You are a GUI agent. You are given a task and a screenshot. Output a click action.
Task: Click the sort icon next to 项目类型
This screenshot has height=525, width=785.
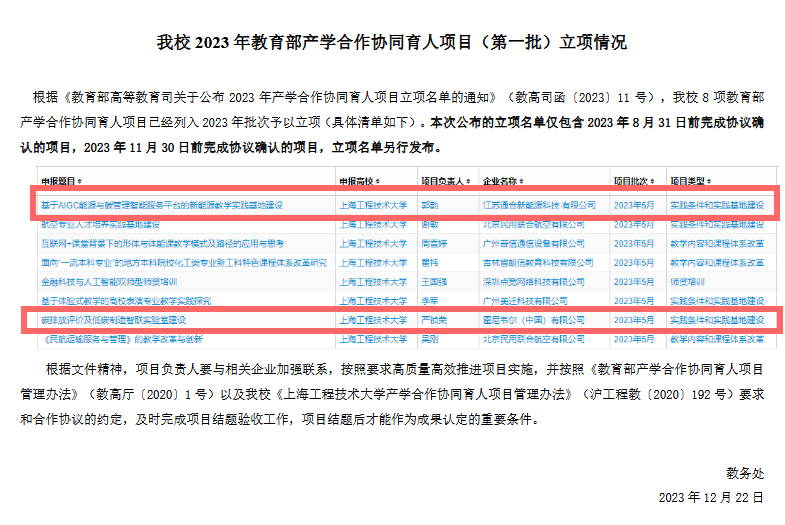tap(709, 183)
